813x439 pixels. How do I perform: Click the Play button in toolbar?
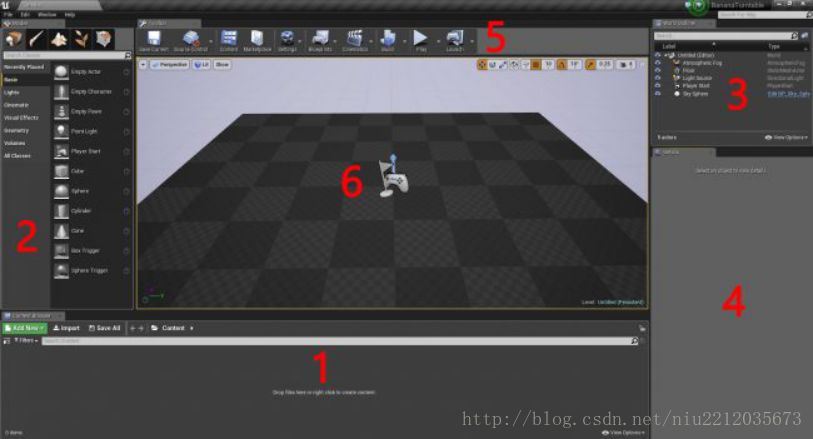click(420, 41)
